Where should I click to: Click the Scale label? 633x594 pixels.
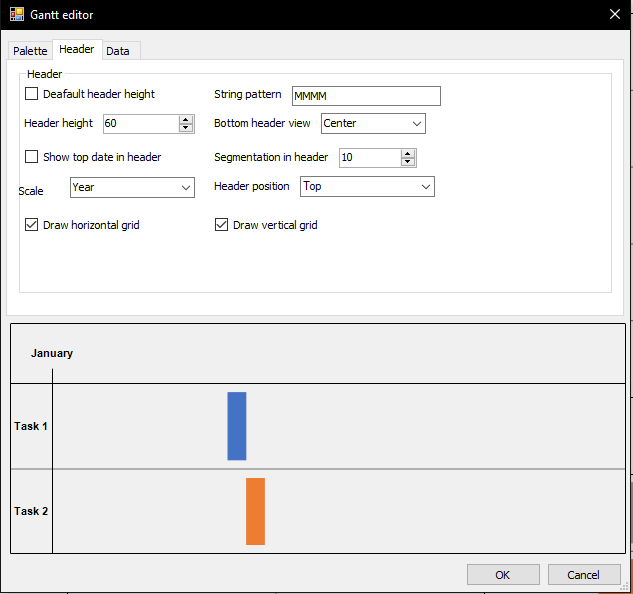pos(31,191)
